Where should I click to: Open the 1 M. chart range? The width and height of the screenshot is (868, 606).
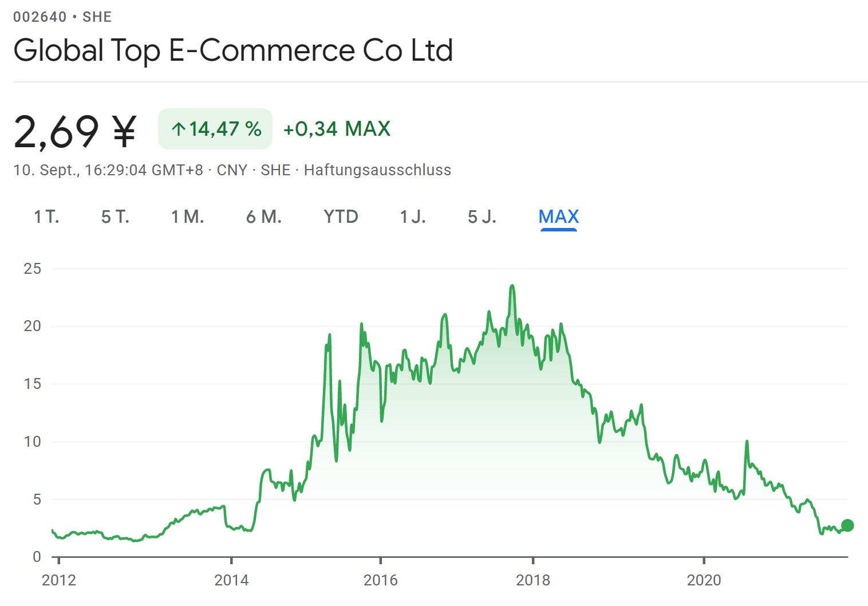(187, 217)
